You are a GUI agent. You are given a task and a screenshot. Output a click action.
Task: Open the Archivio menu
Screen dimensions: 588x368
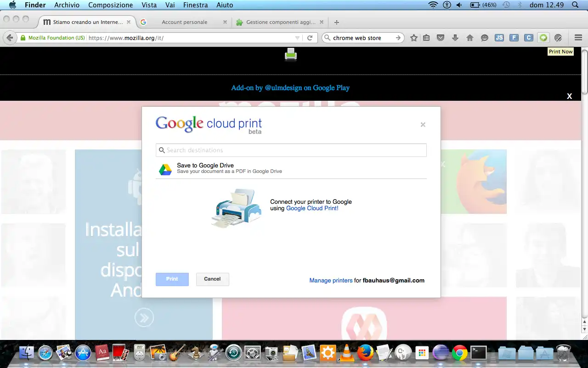[67, 5]
